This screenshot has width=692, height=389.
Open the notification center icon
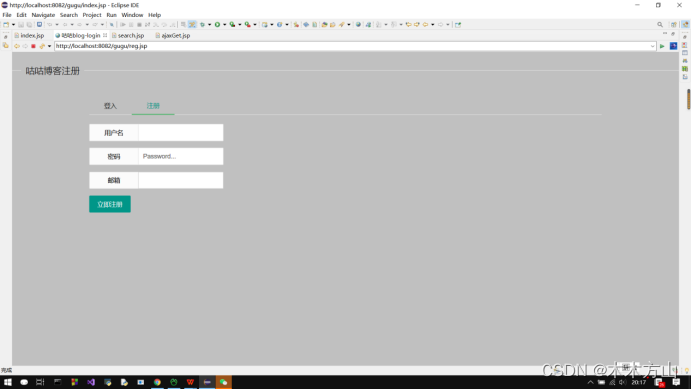point(676,382)
